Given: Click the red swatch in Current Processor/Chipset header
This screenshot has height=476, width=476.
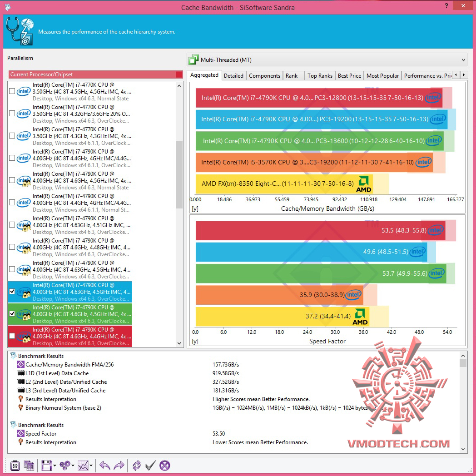Looking at the screenshot, I should point(179,74).
